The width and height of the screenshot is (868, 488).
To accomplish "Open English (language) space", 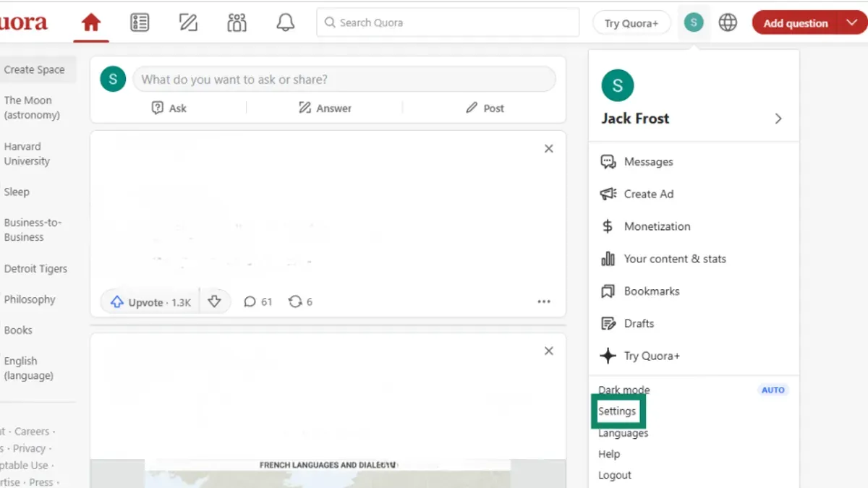I will tap(28, 368).
